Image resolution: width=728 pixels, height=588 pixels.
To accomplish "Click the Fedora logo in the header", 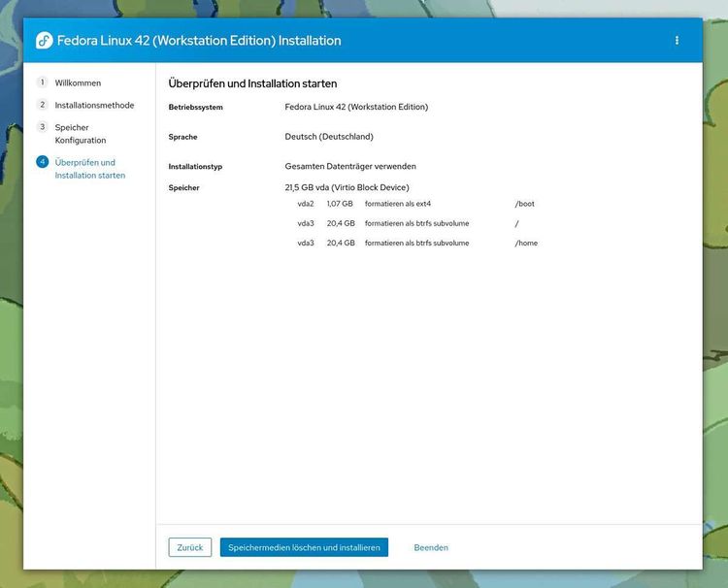I will [44, 41].
